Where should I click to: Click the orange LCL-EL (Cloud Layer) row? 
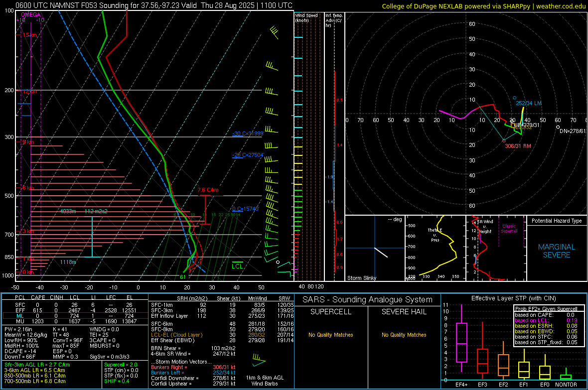pos(223,335)
